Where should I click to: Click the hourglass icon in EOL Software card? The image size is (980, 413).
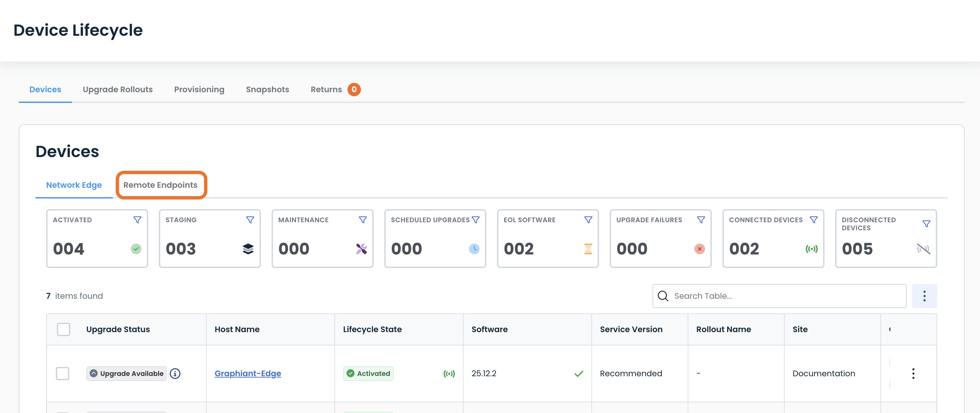point(588,249)
